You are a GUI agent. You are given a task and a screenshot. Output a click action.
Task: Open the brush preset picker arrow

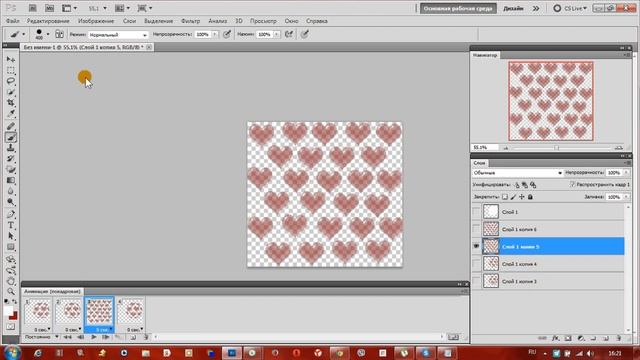(x=47, y=34)
